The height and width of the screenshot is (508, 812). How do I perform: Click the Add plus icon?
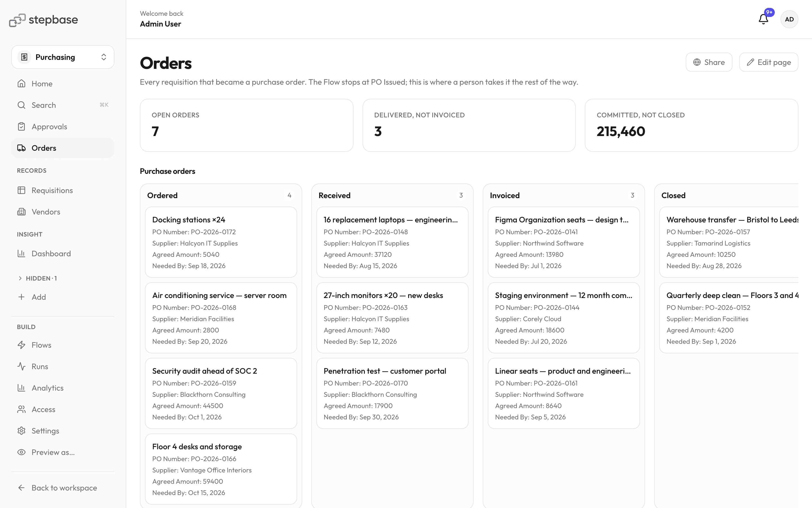pos(21,297)
